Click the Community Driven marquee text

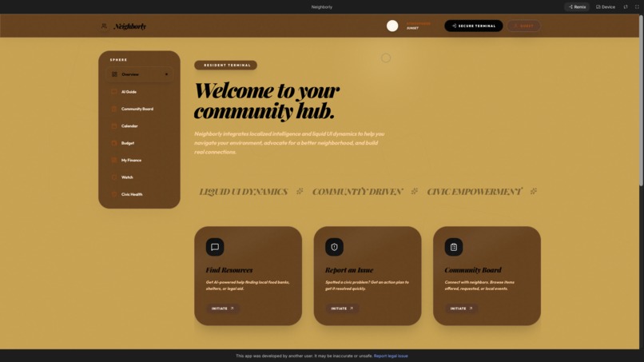[x=357, y=192]
